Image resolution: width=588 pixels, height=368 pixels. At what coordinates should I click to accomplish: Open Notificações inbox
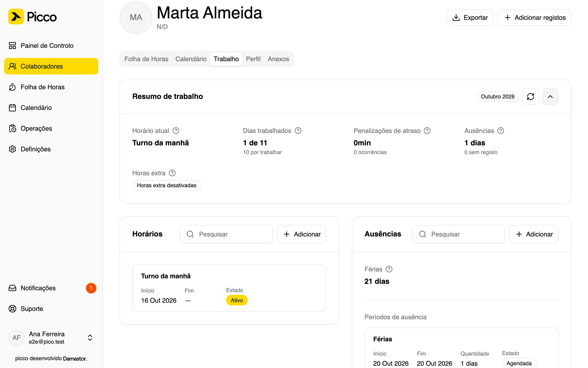(x=51, y=288)
